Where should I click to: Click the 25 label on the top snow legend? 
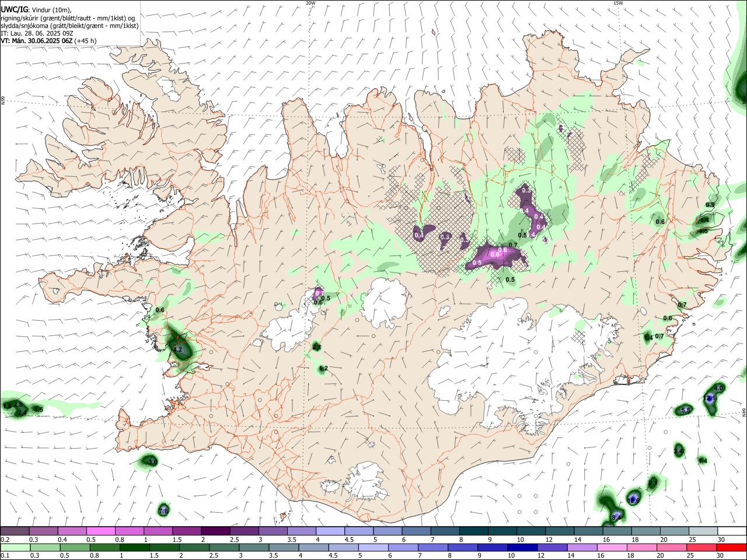[692, 540]
